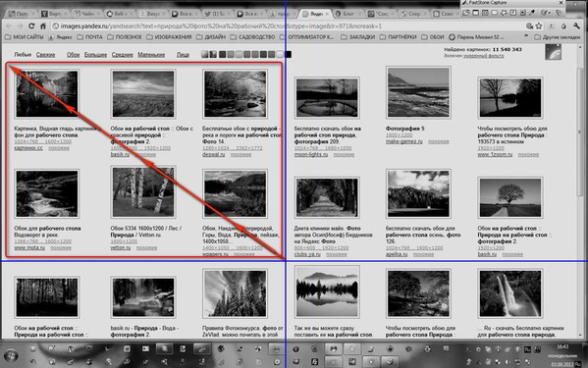Expand the bookmarks overflow chevron

(x=526, y=36)
